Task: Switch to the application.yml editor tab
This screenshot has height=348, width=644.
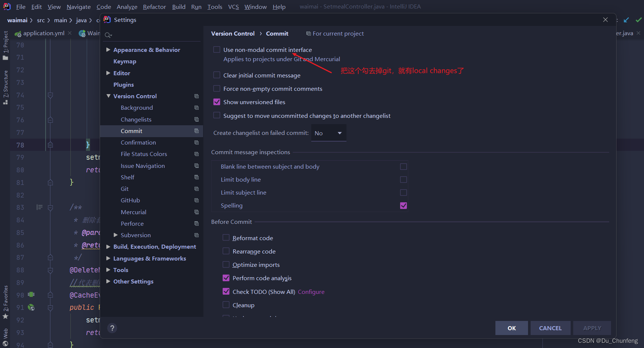Action: pyautogui.click(x=43, y=33)
